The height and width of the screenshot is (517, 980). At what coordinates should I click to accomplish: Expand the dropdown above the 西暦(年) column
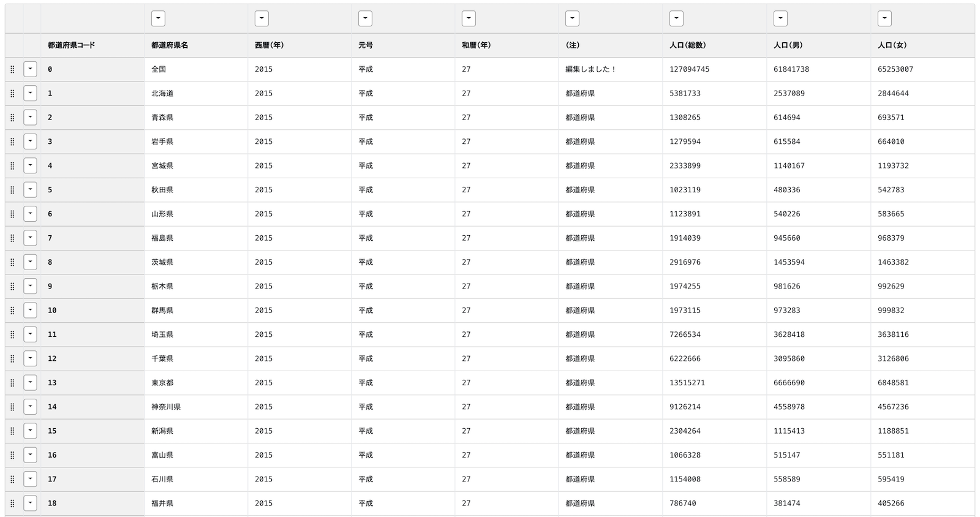click(262, 19)
